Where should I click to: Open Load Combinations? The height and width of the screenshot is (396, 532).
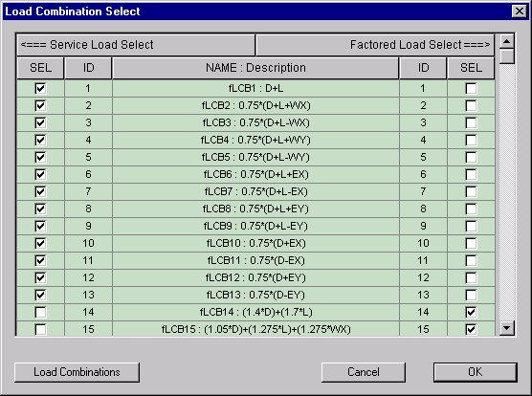click(77, 372)
